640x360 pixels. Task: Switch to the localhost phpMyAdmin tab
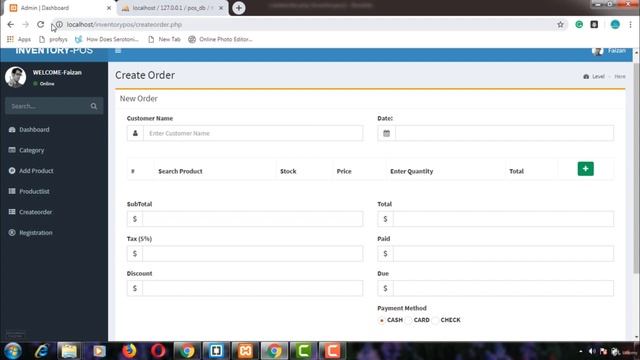(x=173, y=8)
